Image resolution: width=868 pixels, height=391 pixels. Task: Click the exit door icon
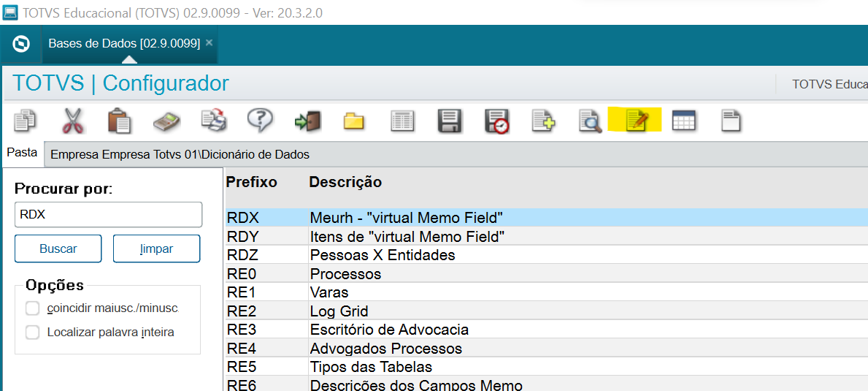pyautogui.click(x=307, y=120)
